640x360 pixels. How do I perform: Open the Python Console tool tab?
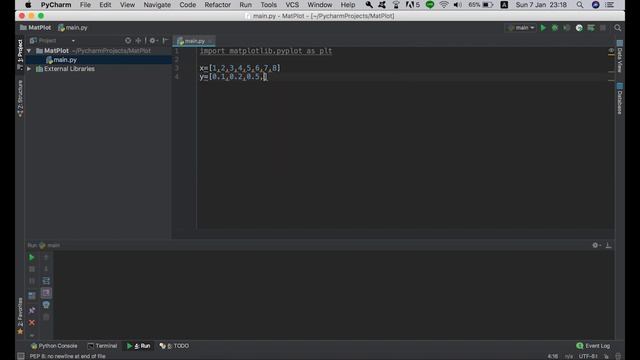click(x=54, y=346)
